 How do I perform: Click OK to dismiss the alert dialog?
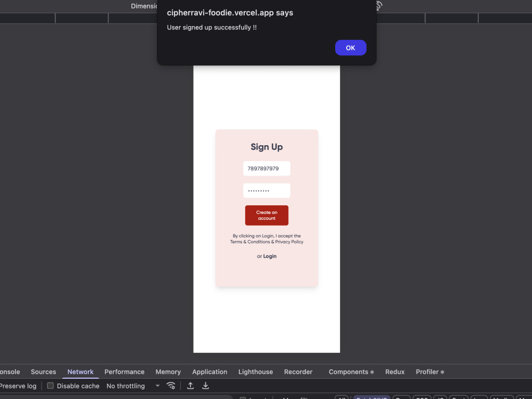[351, 48]
